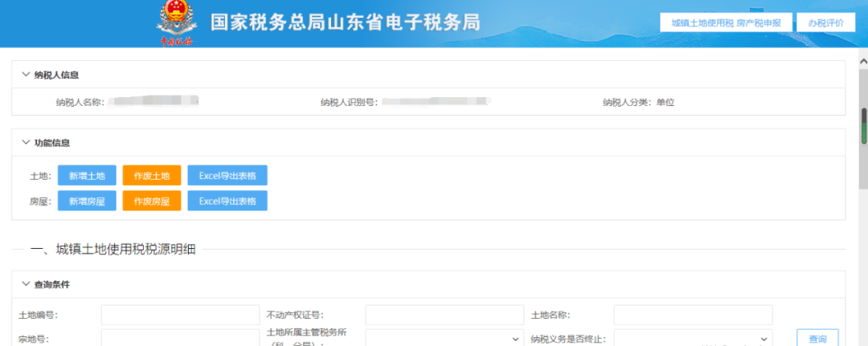Click 新增房屋 button
The width and height of the screenshot is (868, 346).
(x=87, y=201)
